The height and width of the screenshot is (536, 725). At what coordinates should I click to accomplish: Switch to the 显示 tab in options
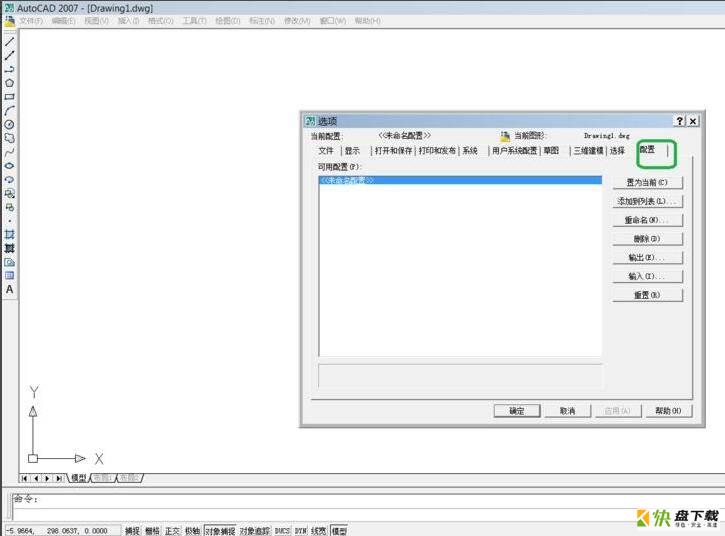352,151
